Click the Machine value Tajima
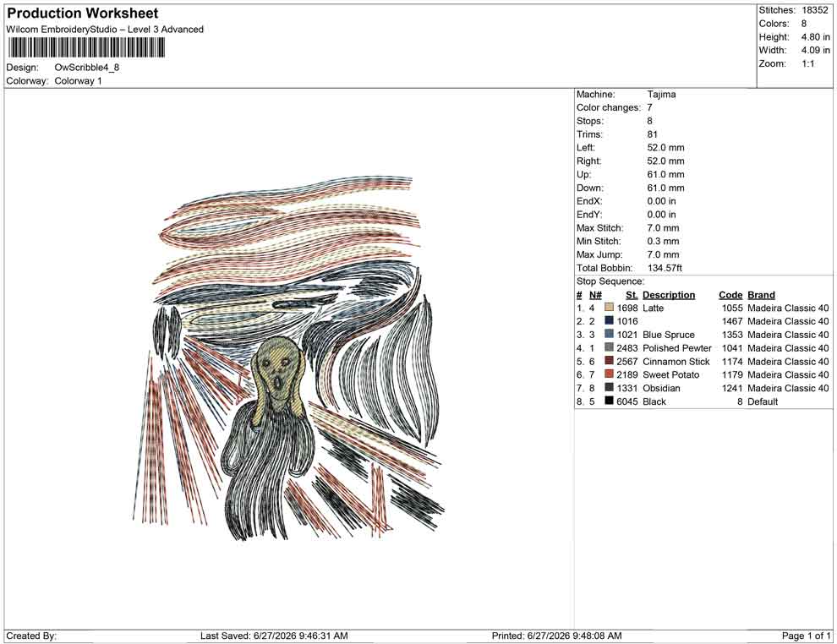The image size is (837, 644). click(x=661, y=95)
